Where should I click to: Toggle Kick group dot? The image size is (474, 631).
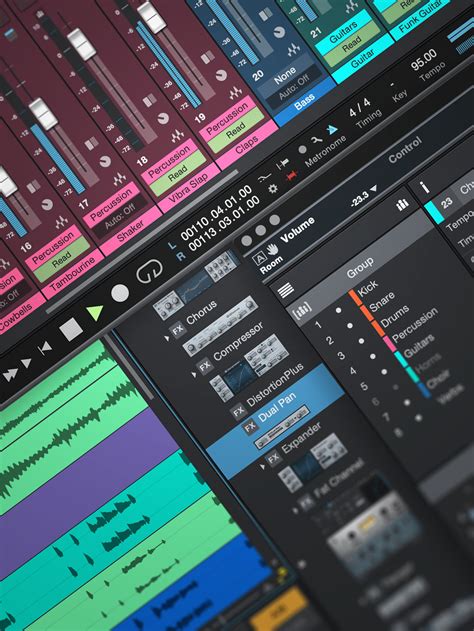coord(339,310)
